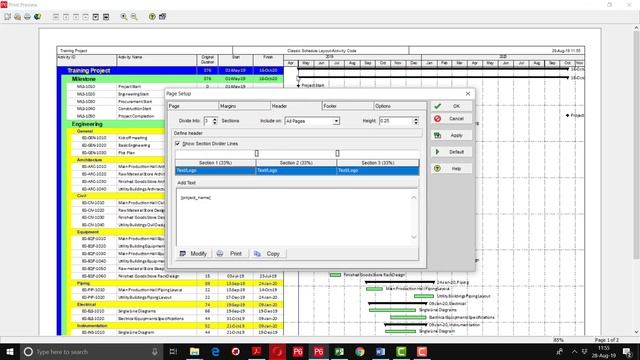
Task: Open Windows Start menu
Action: coord(9,351)
